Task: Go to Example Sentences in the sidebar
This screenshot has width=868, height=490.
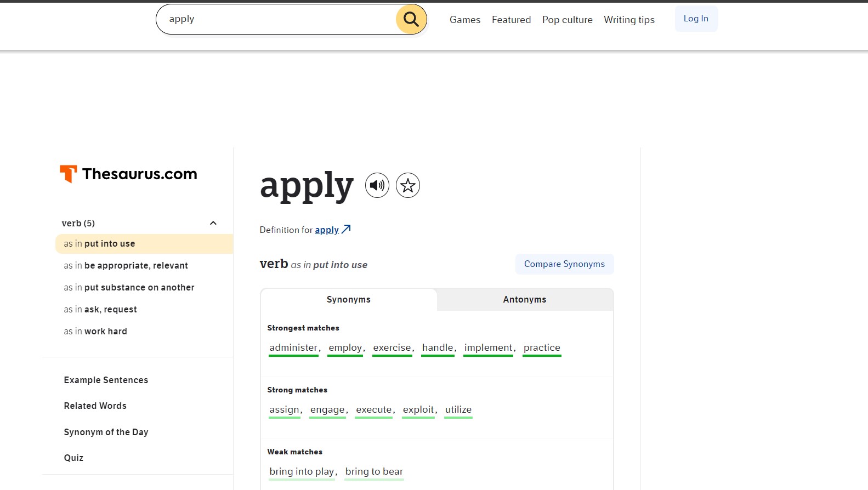Action: click(x=106, y=380)
